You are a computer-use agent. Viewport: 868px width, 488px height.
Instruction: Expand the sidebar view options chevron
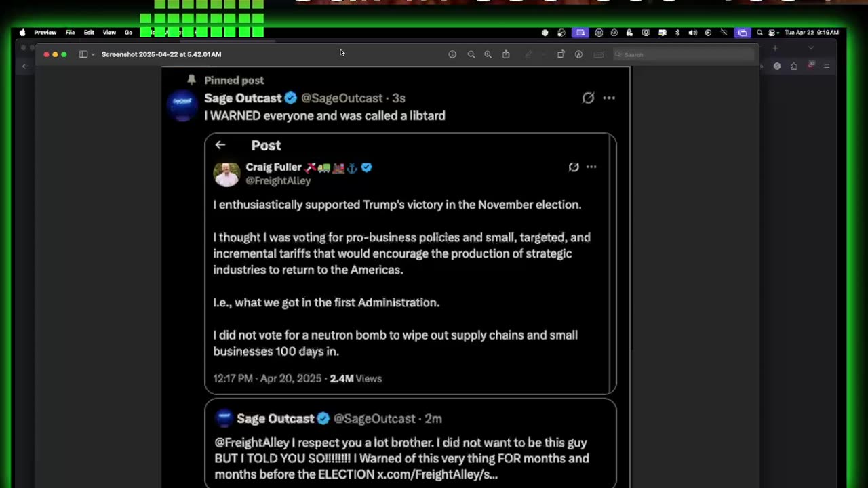(x=93, y=54)
